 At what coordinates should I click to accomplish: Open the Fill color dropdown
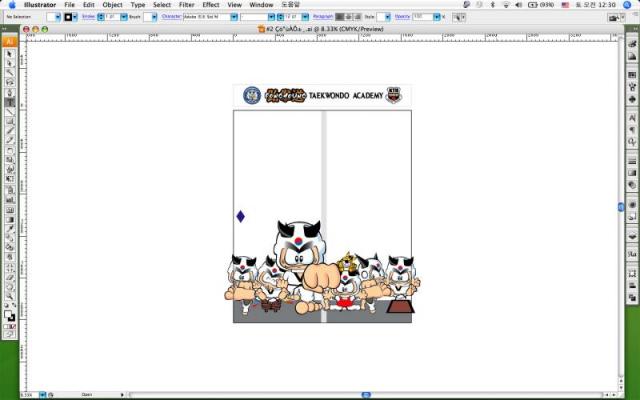tap(58, 17)
